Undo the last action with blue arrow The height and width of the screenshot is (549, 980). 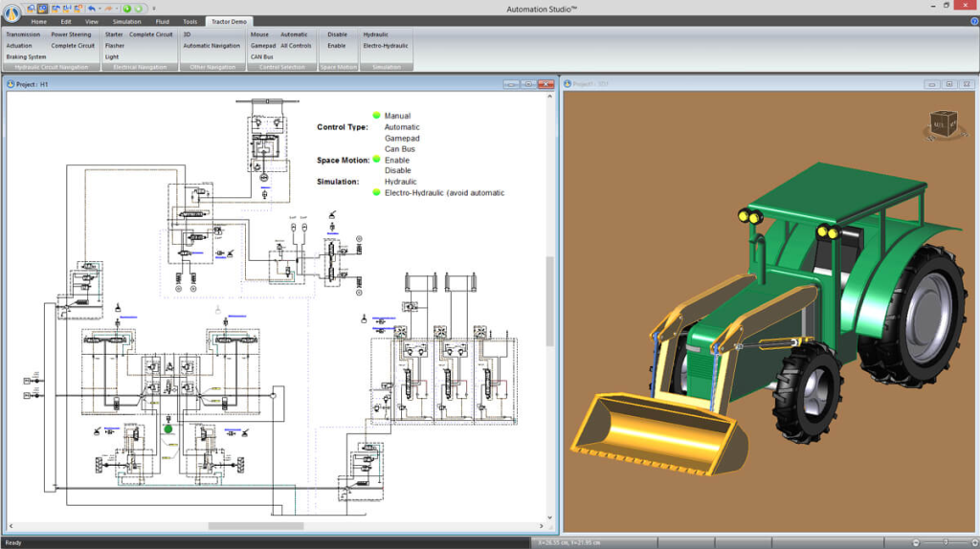91,9
